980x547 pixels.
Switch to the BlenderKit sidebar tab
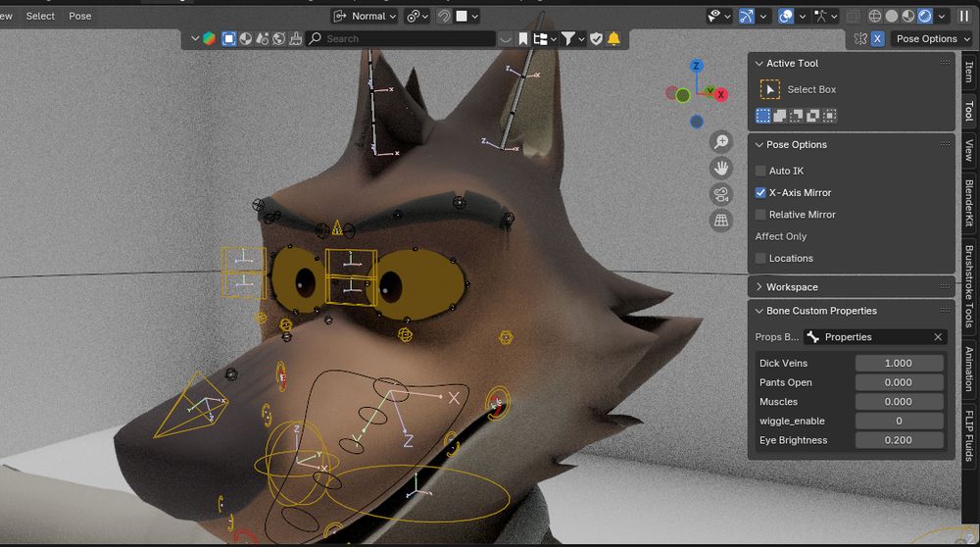point(969,203)
